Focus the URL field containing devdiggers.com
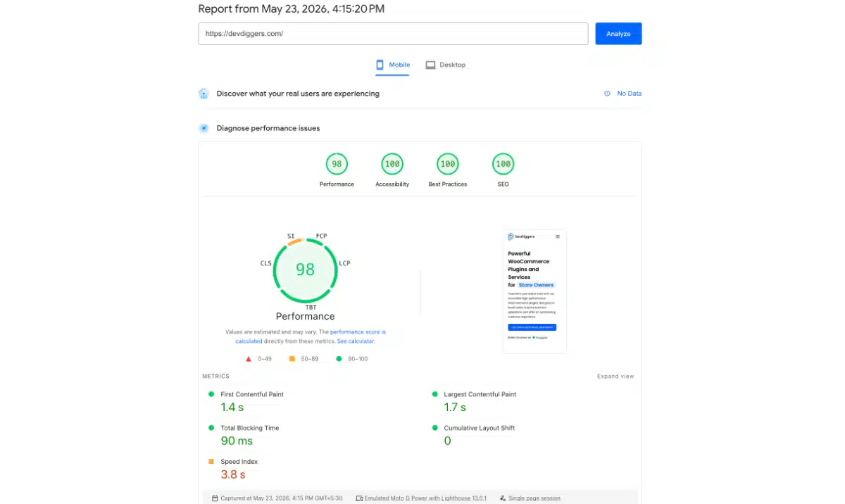This screenshot has width=845, height=504. tap(393, 34)
